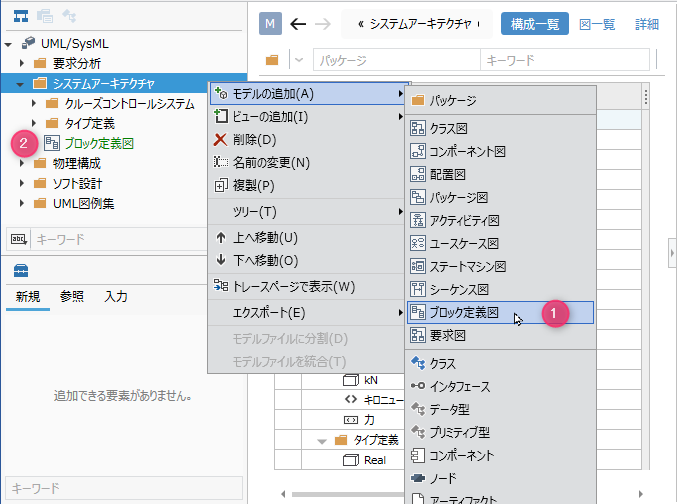Go back with the left arrow

click(298, 24)
